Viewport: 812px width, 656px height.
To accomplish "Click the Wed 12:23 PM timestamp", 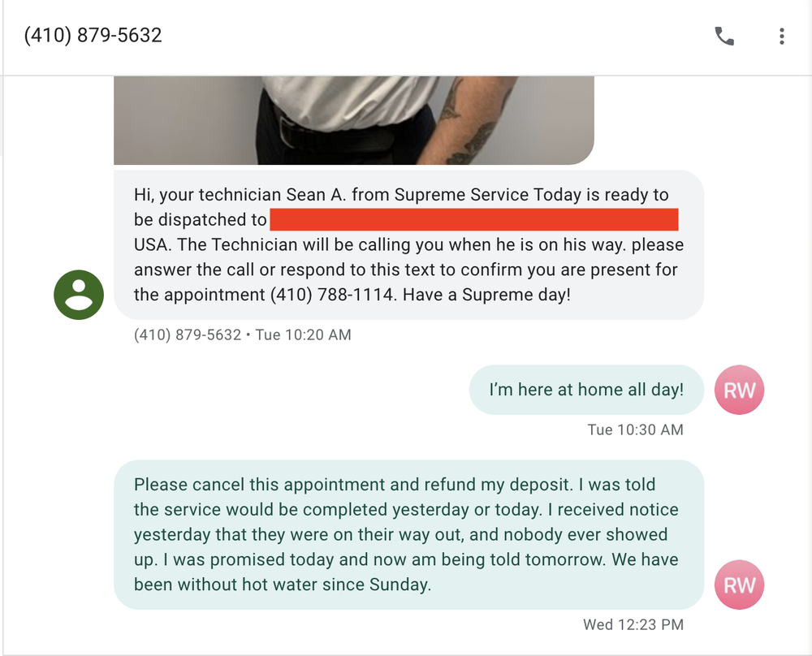I will 633,624.
